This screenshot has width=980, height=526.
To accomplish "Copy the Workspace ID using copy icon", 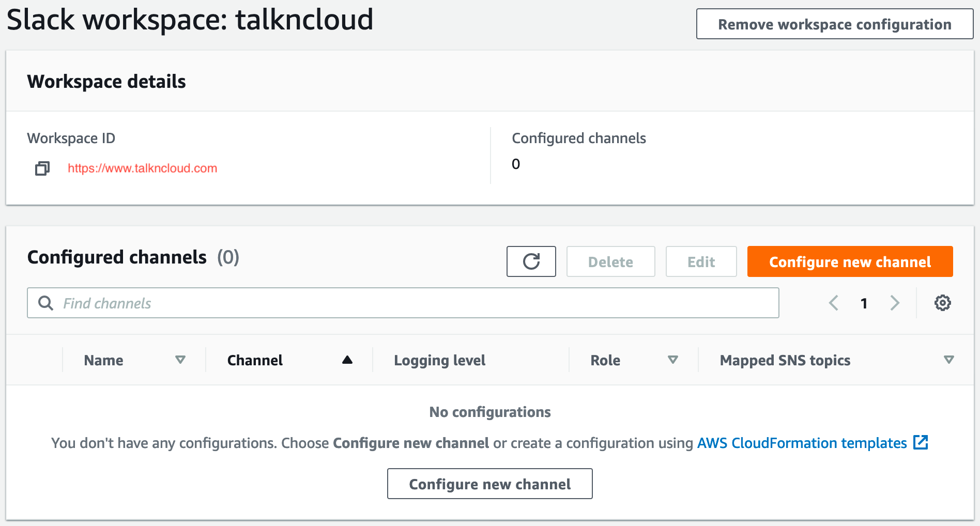I will 42,168.
